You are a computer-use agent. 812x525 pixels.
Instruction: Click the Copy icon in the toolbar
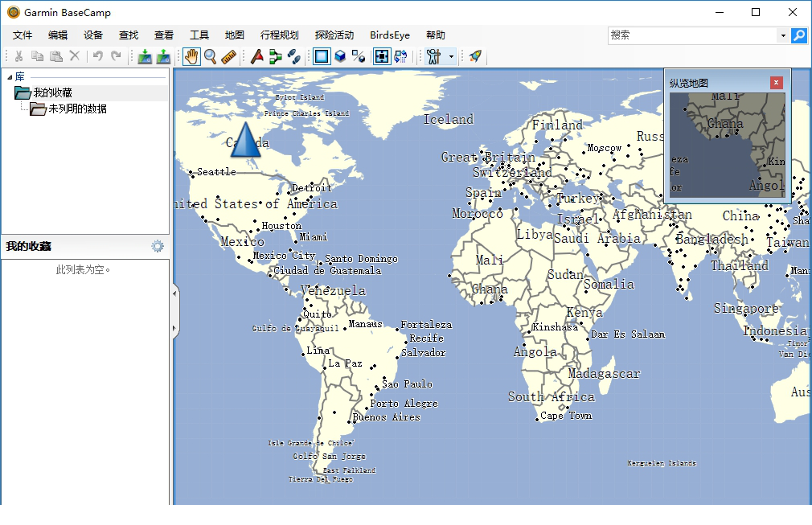tap(37, 56)
